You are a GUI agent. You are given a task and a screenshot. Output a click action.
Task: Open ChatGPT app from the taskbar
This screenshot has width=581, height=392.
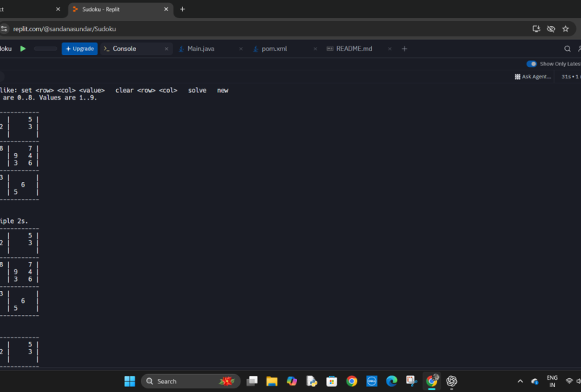(x=452, y=381)
